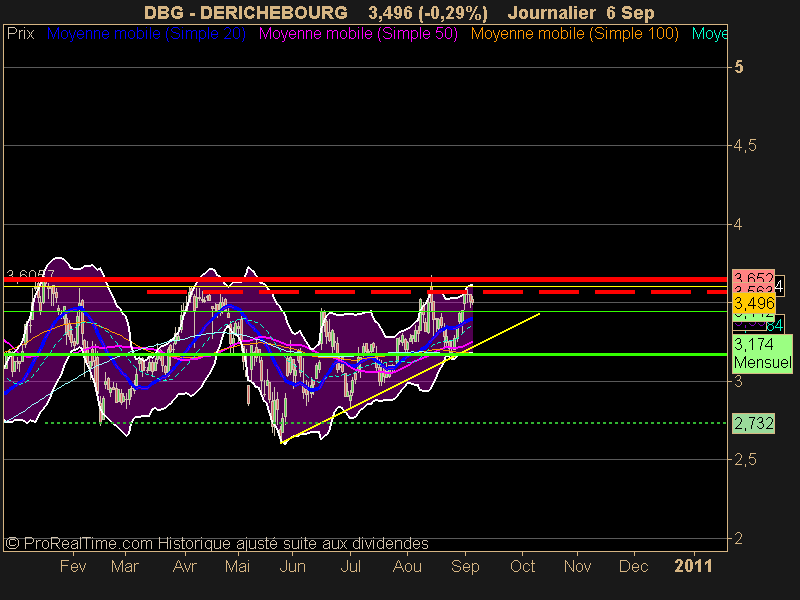This screenshot has height=600, width=800.
Task: Click the "5" price axis label
Action: [x=738, y=67]
